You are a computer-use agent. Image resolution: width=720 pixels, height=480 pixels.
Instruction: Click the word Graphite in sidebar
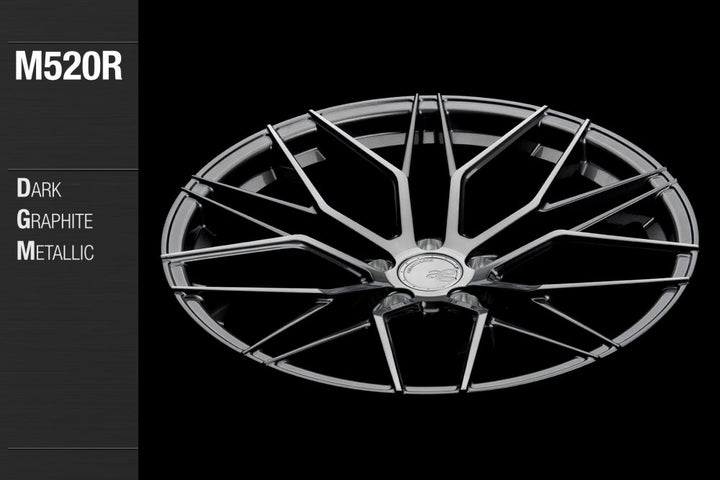(x=54, y=219)
